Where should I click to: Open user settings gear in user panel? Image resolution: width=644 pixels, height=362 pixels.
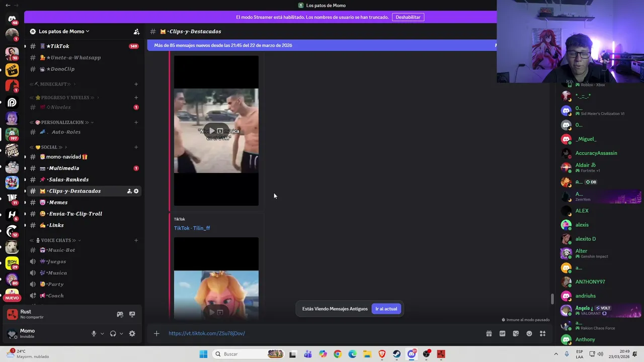[x=132, y=333]
